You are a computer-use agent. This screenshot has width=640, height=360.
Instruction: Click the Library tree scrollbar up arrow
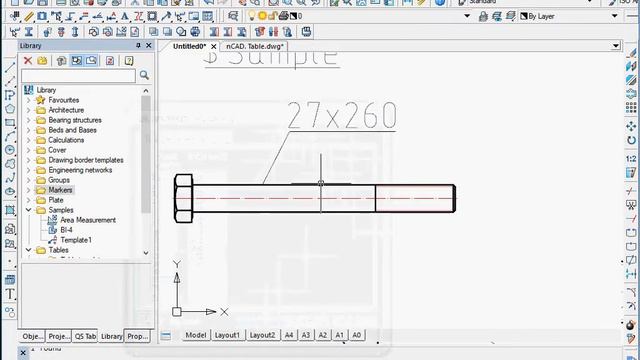pyautogui.click(x=146, y=91)
